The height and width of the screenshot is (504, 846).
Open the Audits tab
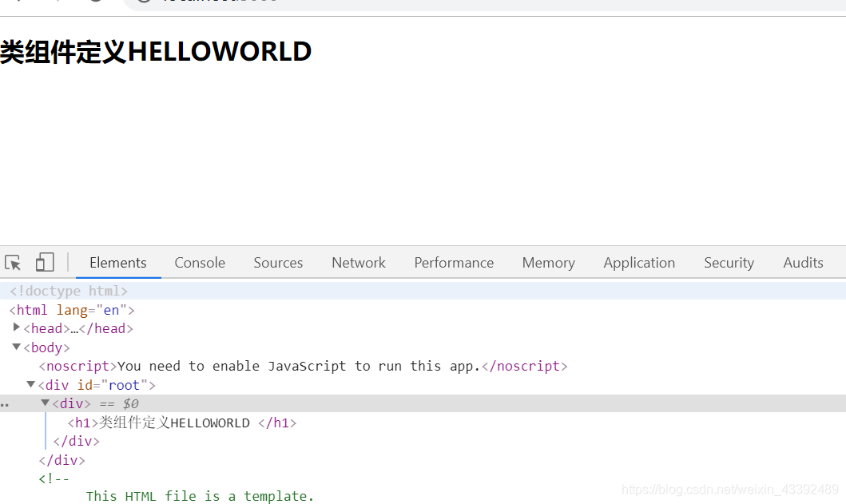pos(803,263)
